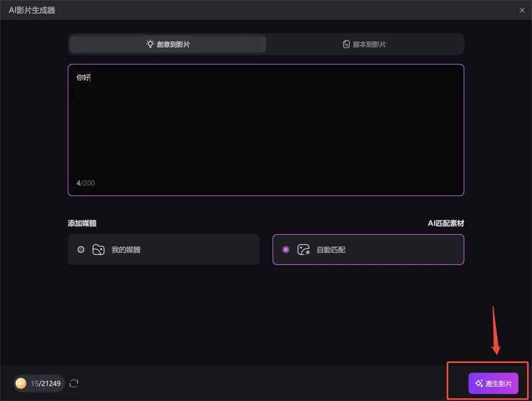
Task: Click the auto-match clapperboard icon beside 自動匹配
Action: (x=303, y=249)
